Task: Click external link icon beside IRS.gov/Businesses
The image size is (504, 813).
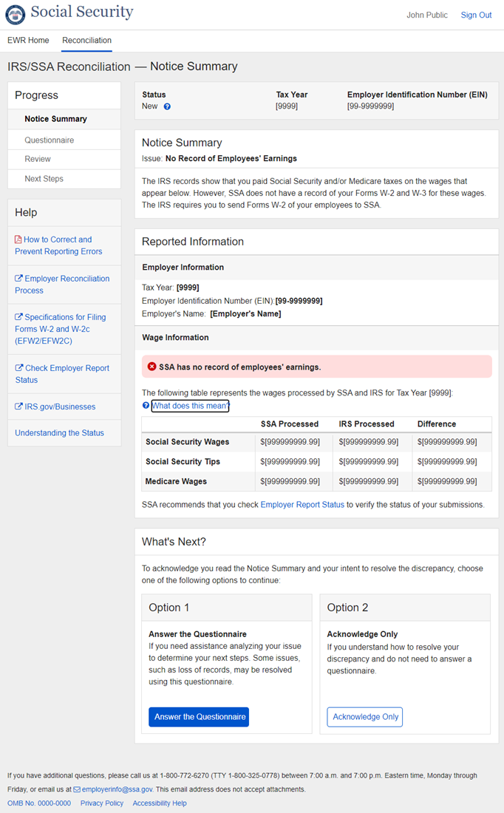Action: pyautogui.click(x=18, y=406)
